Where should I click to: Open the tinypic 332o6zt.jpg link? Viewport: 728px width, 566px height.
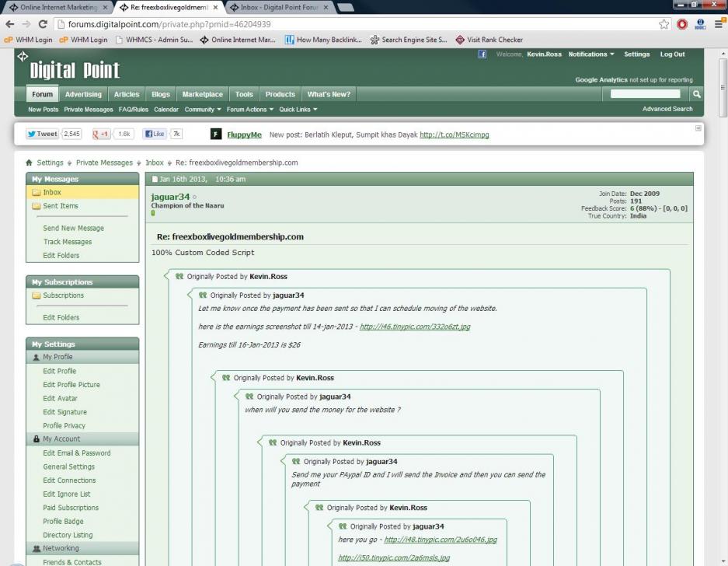415,327
